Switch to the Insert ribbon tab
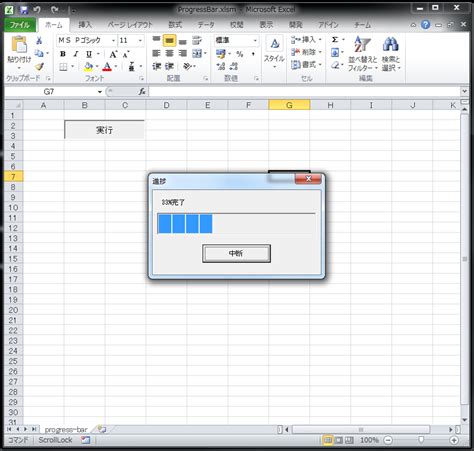 pyautogui.click(x=85, y=25)
